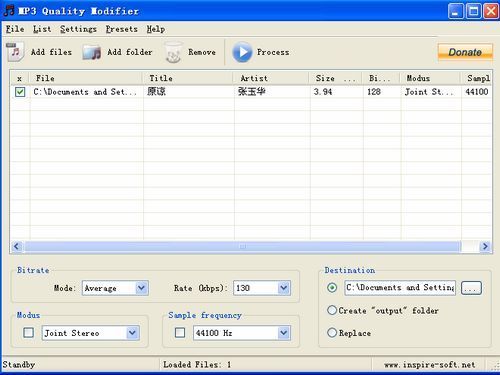This screenshot has width=500, height=375.
Task: Click the Add folder icon
Action: [x=91, y=53]
